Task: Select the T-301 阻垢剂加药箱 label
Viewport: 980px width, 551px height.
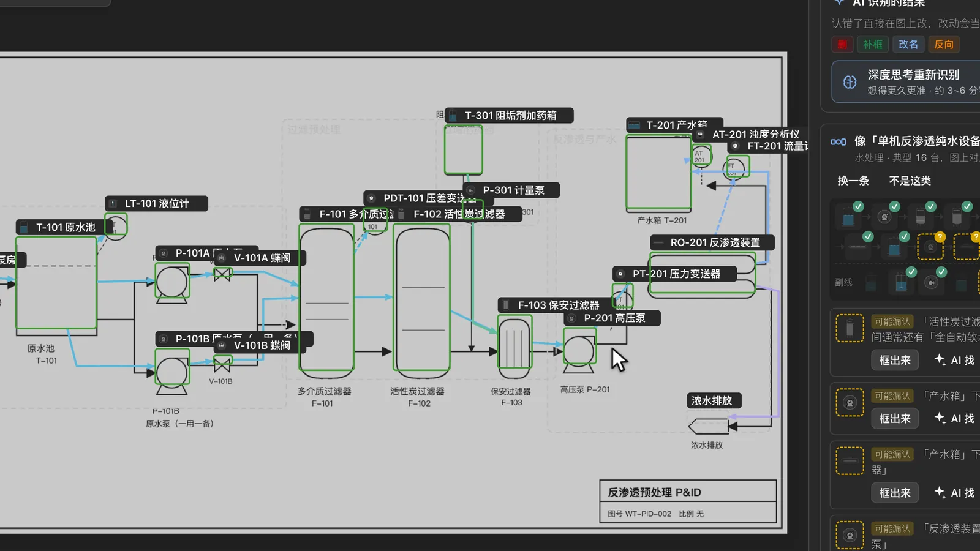Action: (x=509, y=115)
